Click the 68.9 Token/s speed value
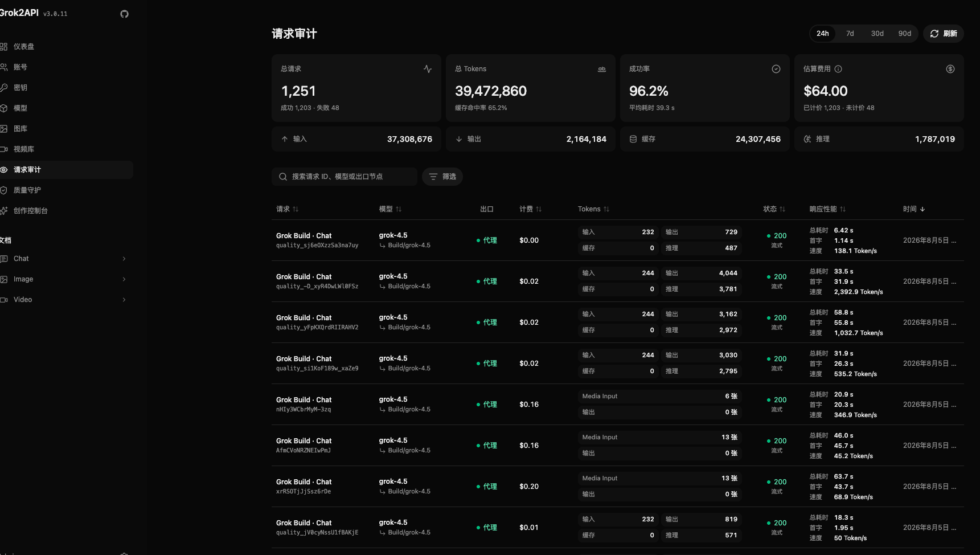The height and width of the screenshot is (555, 980). point(854,497)
